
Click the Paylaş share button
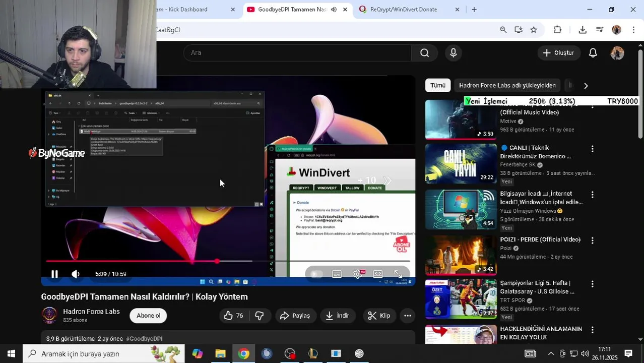coord(295,316)
